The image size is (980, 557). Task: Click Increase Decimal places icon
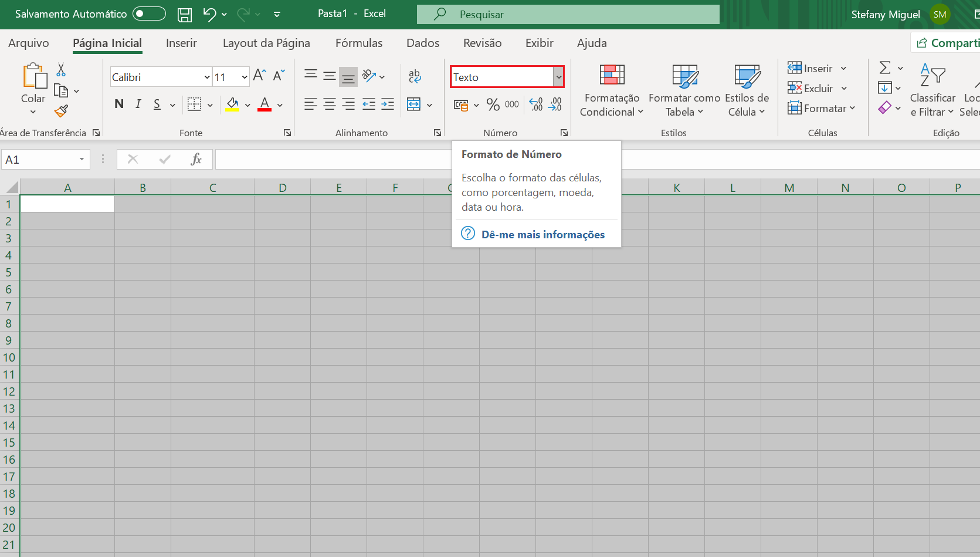pyautogui.click(x=536, y=104)
